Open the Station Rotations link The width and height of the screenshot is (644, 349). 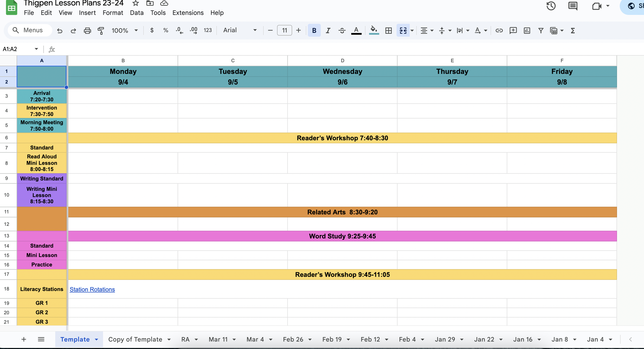point(92,289)
